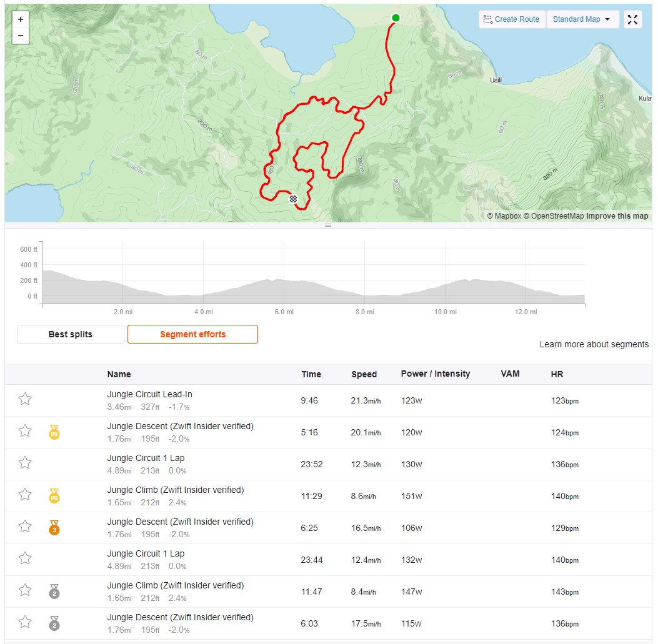Screen dimensions: 658x644
Task: Click the Speed column header
Action: (x=364, y=374)
